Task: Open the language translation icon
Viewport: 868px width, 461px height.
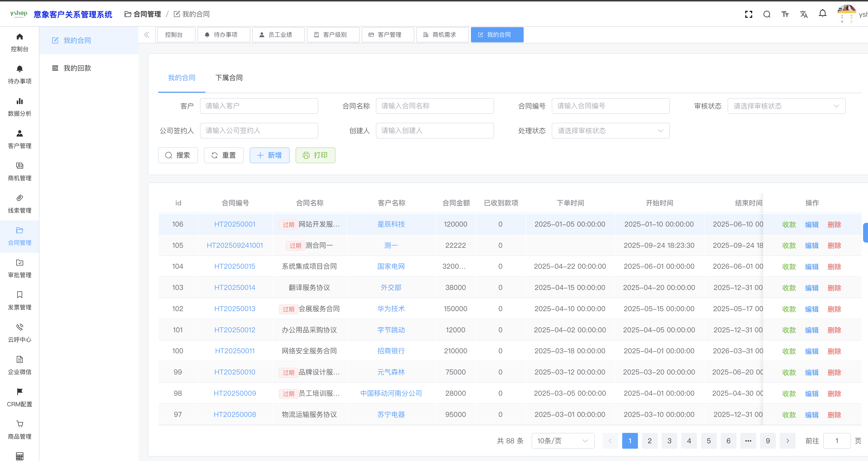Action: [x=804, y=14]
